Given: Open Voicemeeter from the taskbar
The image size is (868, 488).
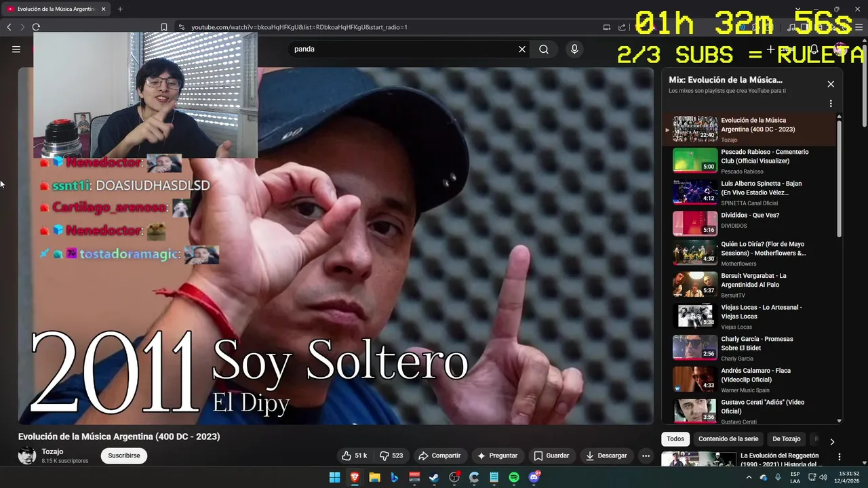Looking at the screenshot, I should coord(414,478).
